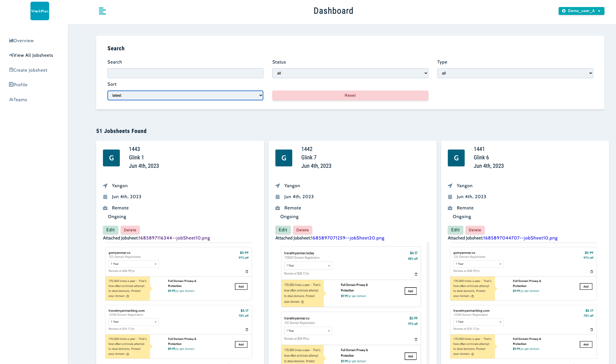
Task: Edit jobsheet 1443 Glink 1
Action: 111,230
